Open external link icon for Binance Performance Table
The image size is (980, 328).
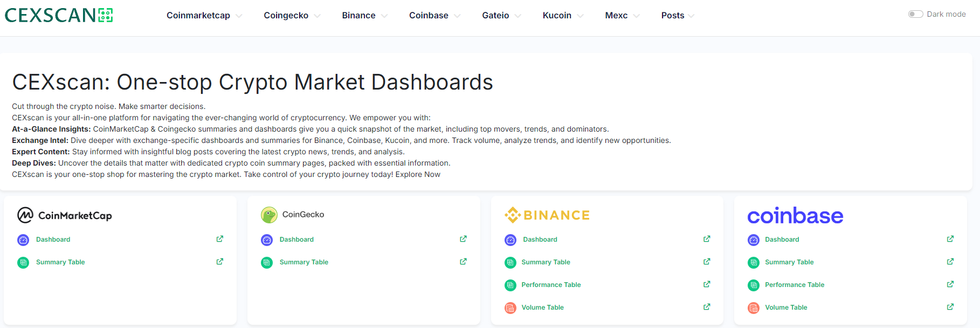click(707, 284)
